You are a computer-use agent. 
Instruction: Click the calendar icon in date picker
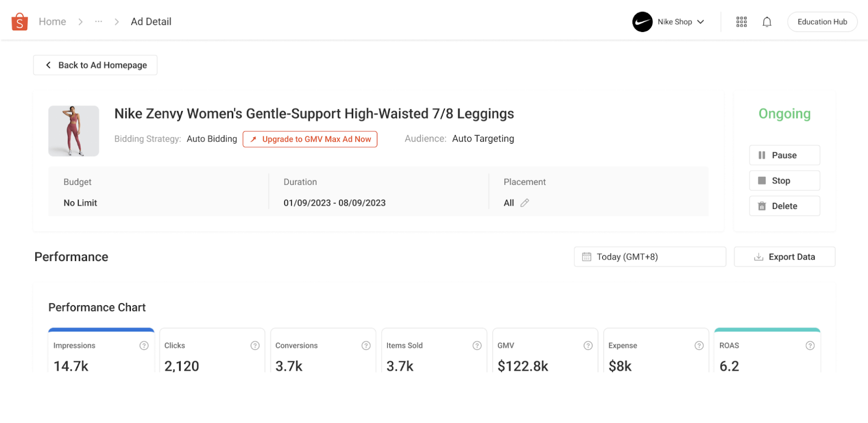click(586, 257)
